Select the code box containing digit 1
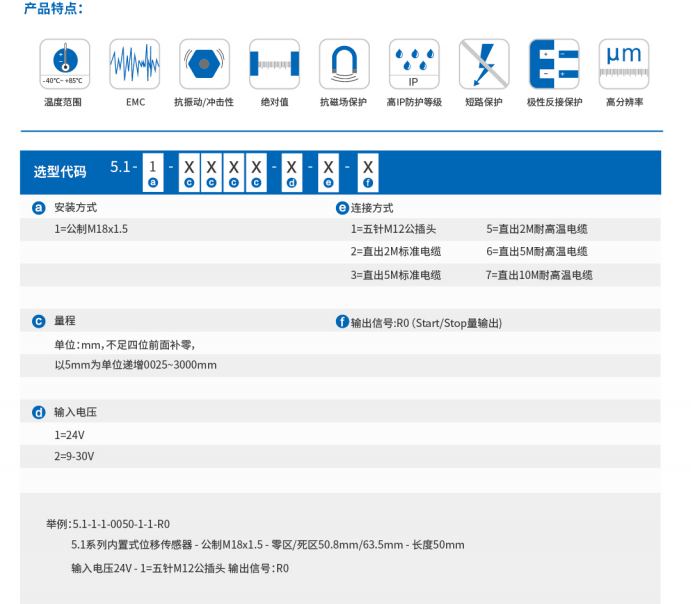The width and height of the screenshot is (691, 604). [152, 171]
